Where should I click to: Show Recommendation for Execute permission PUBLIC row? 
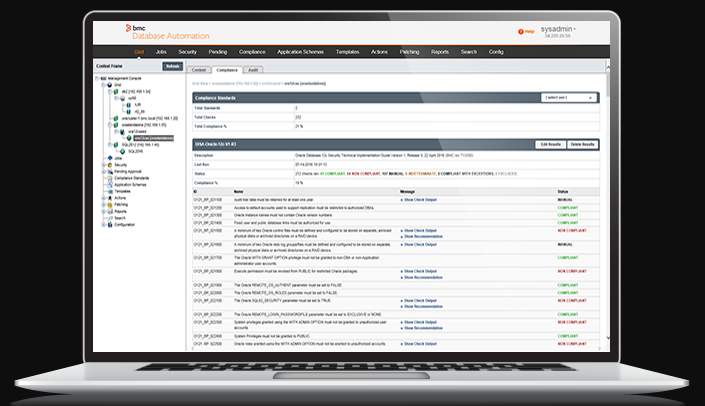click(x=423, y=277)
